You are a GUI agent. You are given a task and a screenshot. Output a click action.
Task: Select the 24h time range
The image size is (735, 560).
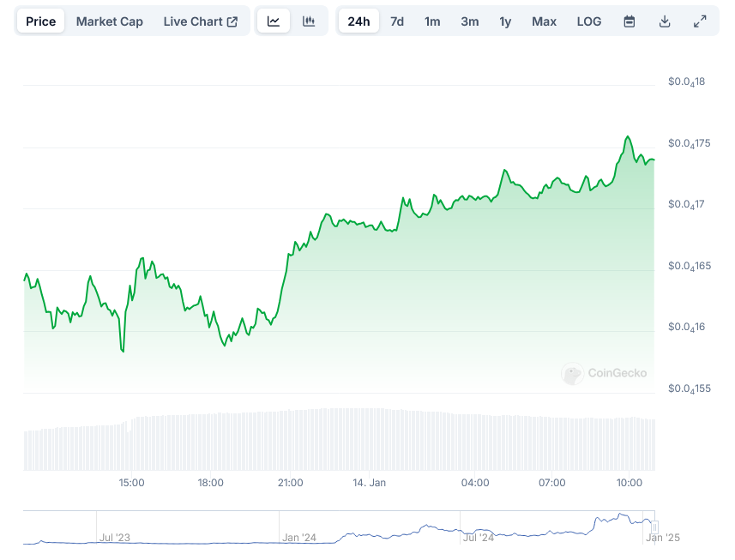[358, 21]
